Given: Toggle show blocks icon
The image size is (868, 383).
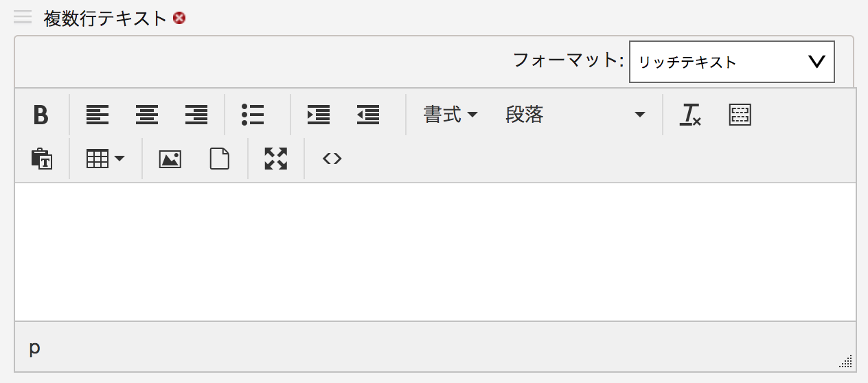Looking at the screenshot, I should (740, 115).
